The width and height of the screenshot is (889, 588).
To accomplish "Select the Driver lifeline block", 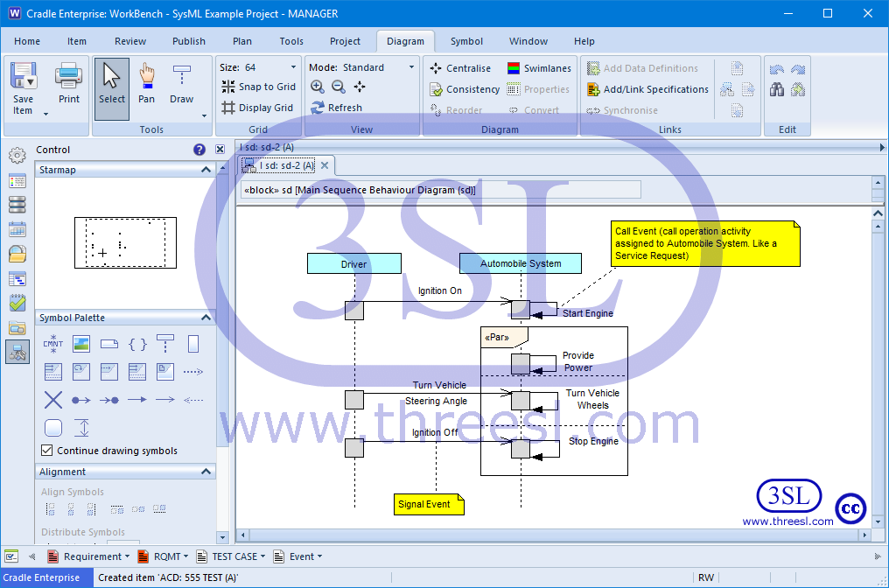I will click(x=354, y=263).
